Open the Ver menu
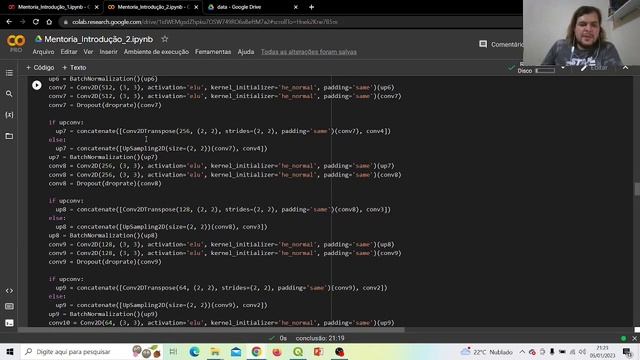This screenshot has width=640, height=360. [x=88, y=52]
